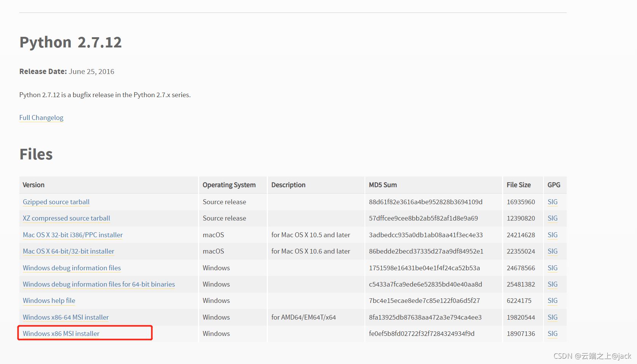Click 'Source release' in Gzipped tarball row
Screen dimensions: 637x364
pos(224,202)
